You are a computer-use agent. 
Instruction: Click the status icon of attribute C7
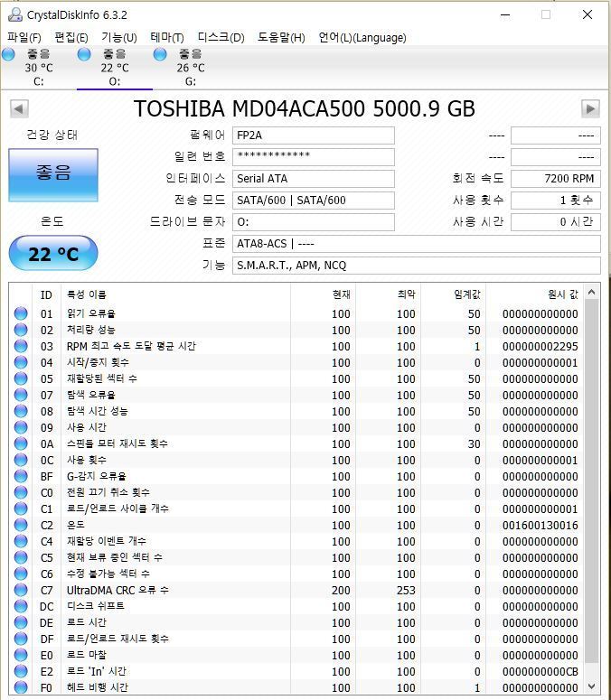[x=21, y=590]
